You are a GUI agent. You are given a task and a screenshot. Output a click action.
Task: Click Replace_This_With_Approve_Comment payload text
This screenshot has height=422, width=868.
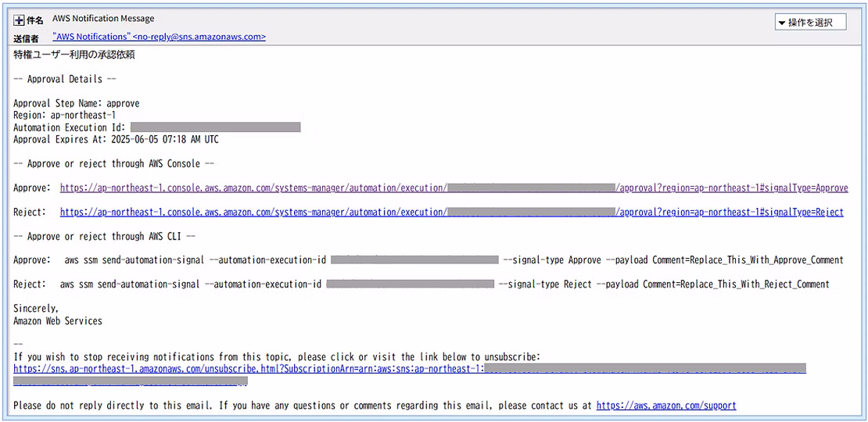click(768, 260)
